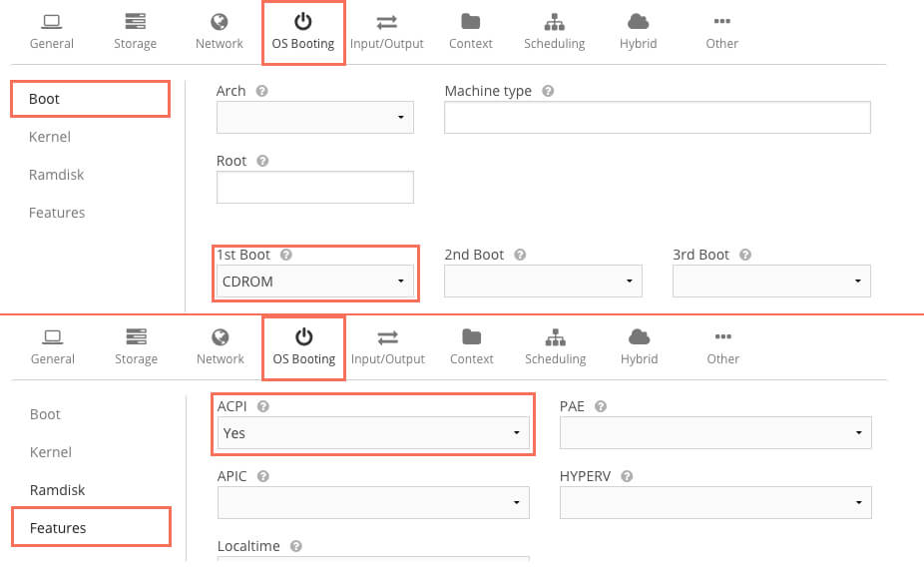Screen dimensions: 924x582
Task: Click the HYPERV help icon
Action: click(x=626, y=476)
